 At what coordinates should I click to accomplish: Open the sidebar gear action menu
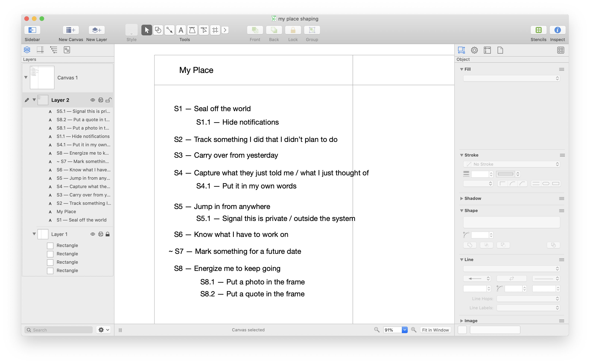pos(104,330)
